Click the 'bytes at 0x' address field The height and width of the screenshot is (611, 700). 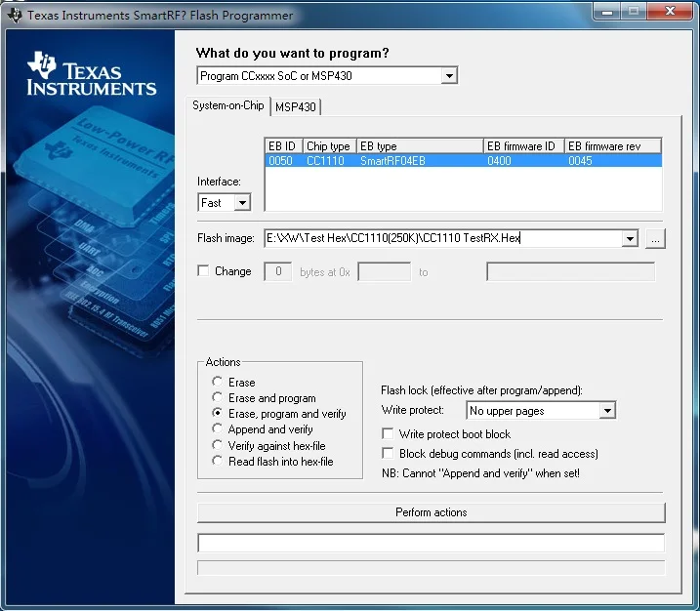pyautogui.click(x=385, y=271)
